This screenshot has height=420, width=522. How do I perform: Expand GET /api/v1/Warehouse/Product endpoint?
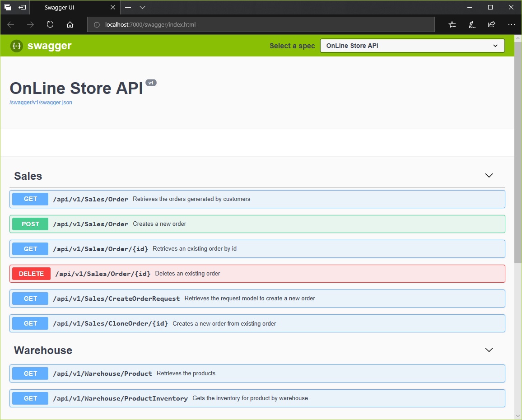click(x=257, y=373)
